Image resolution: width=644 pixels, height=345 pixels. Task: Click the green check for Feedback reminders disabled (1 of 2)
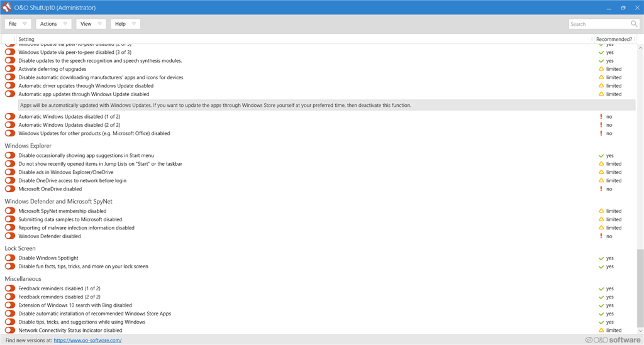(601, 289)
